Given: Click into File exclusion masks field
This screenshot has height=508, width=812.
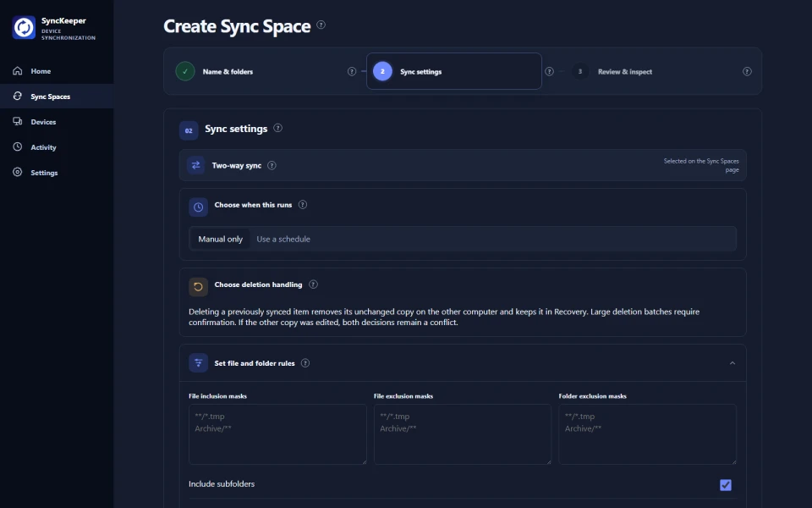Looking at the screenshot, I should pyautogui.click(x=463, y=434).
